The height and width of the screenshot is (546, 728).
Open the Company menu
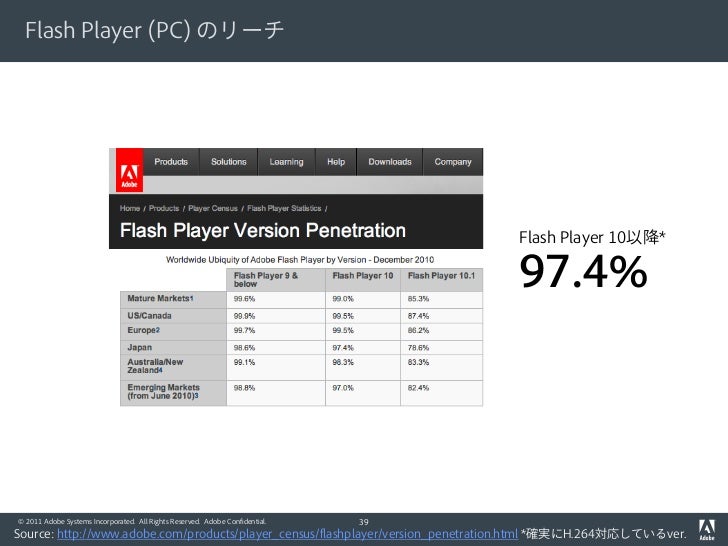pyautogui.click(x=453, y=162)
